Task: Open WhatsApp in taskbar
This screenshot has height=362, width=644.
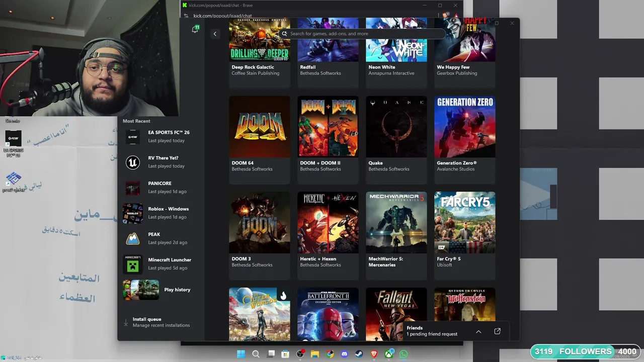Action: 404,354
